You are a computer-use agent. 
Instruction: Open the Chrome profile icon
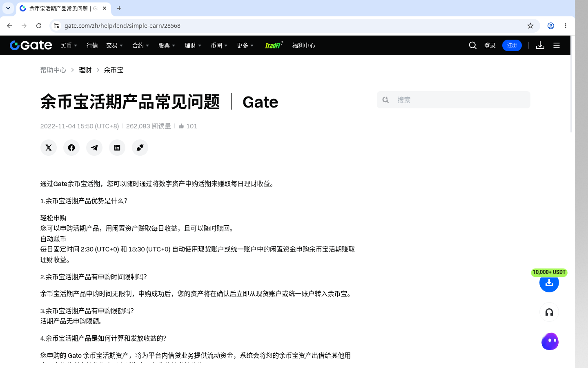click(x=551, y=26)
